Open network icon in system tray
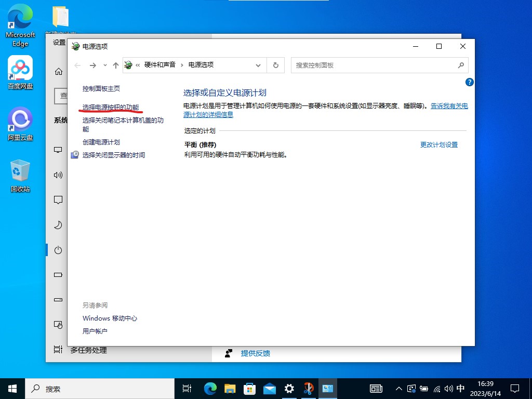The image size is (532, 399). click(437, 389)
